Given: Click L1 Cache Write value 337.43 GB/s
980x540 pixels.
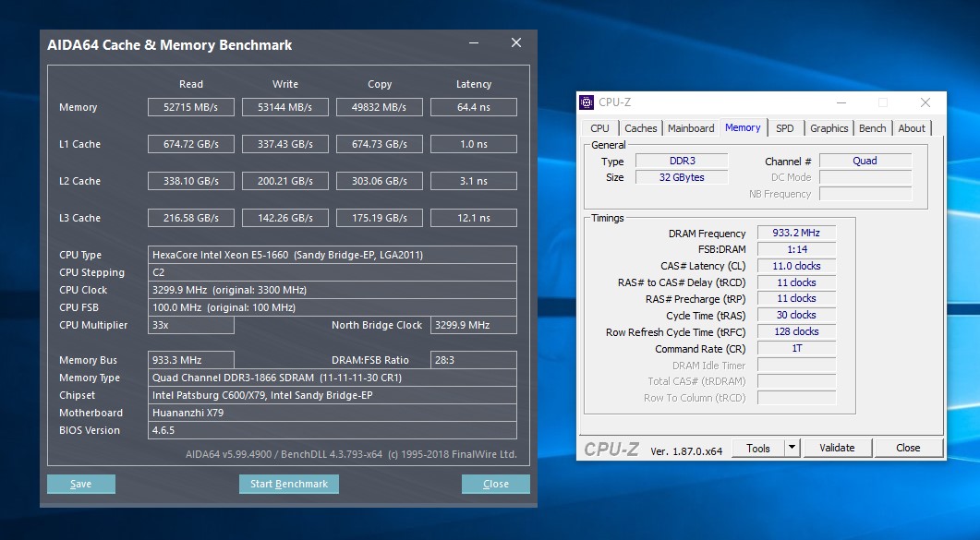Looking at the screenshot, I should coord(285,144).
